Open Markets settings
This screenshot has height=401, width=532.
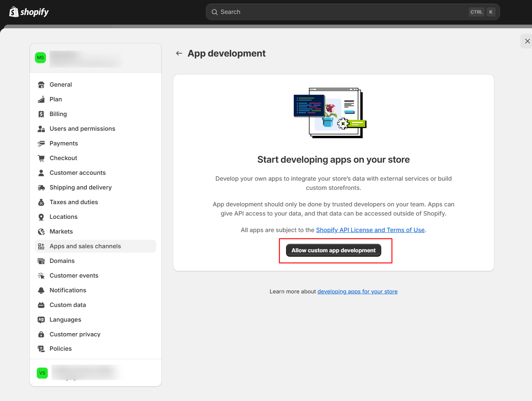coord(96,231)
